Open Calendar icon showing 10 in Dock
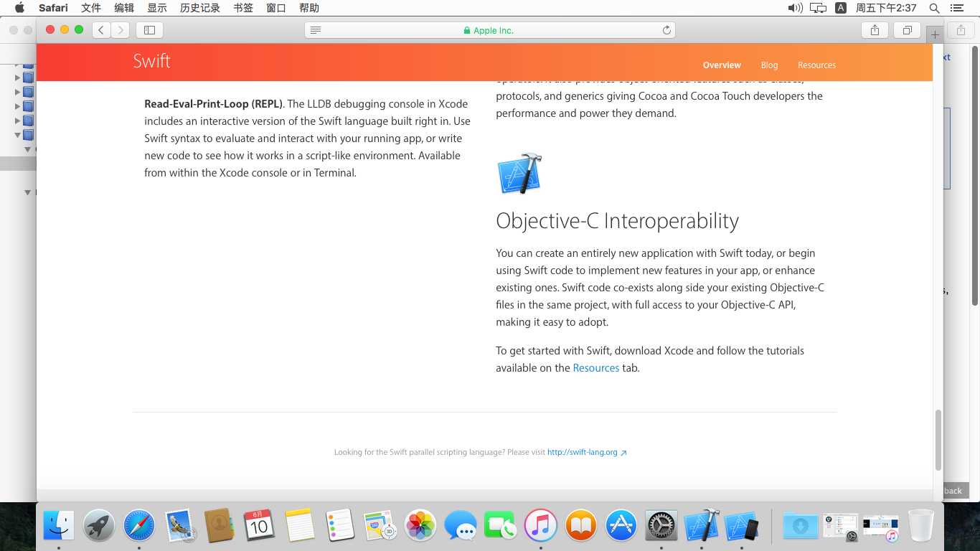Viewport: 980px width, 551px height. 259,526
